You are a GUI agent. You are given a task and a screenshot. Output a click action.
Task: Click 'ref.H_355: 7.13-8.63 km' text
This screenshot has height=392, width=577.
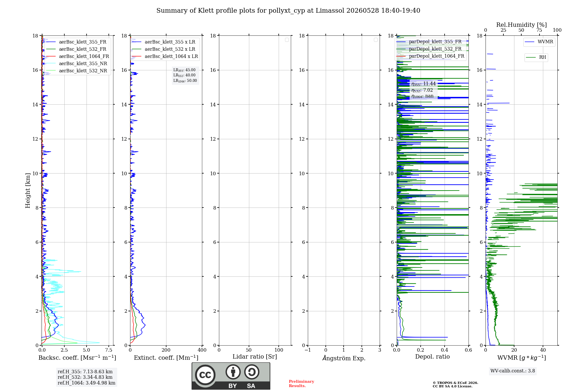tap(85, 372)
